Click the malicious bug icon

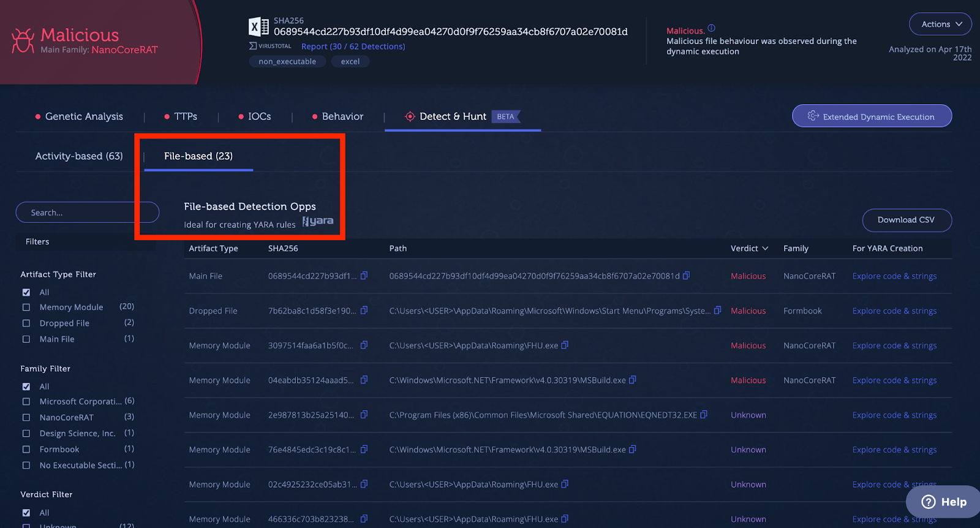click(x=23, y=41)
